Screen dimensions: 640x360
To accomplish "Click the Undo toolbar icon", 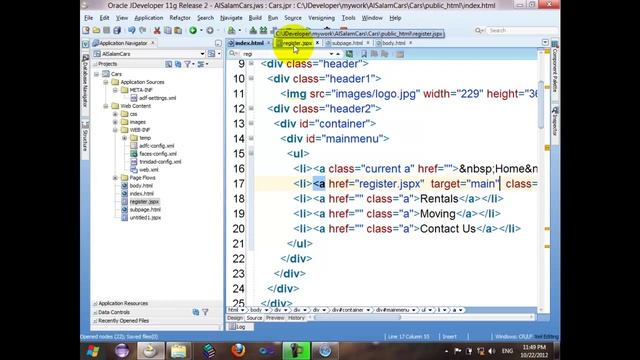I will click(131, 30).
